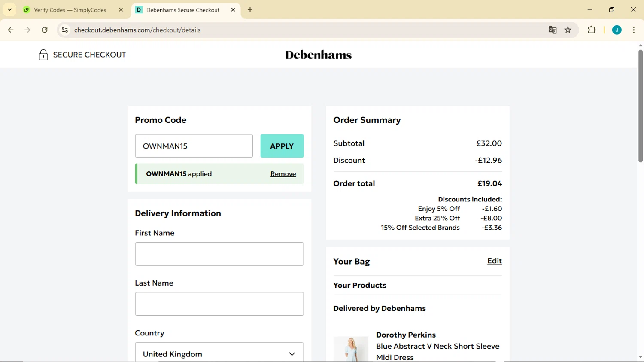
Task: Click the First Name field
Action: pyautogui.click(x=219, y=254)
